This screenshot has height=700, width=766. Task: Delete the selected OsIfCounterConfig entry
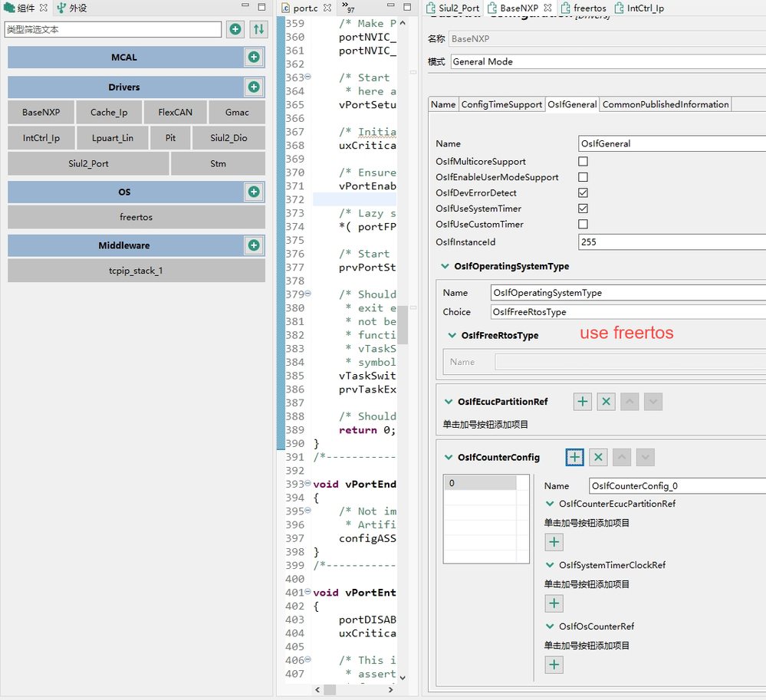click(x=598, y=457)
